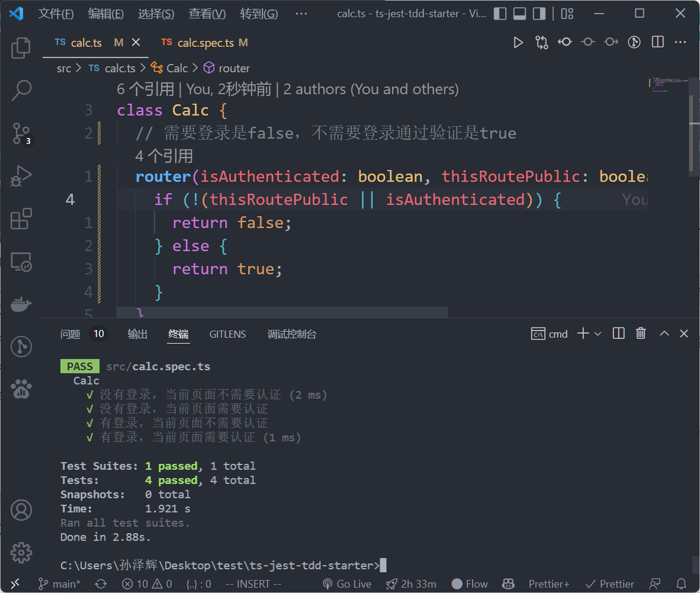
Task: Open the Explorer view in activity bar
Action: point(21,48)
